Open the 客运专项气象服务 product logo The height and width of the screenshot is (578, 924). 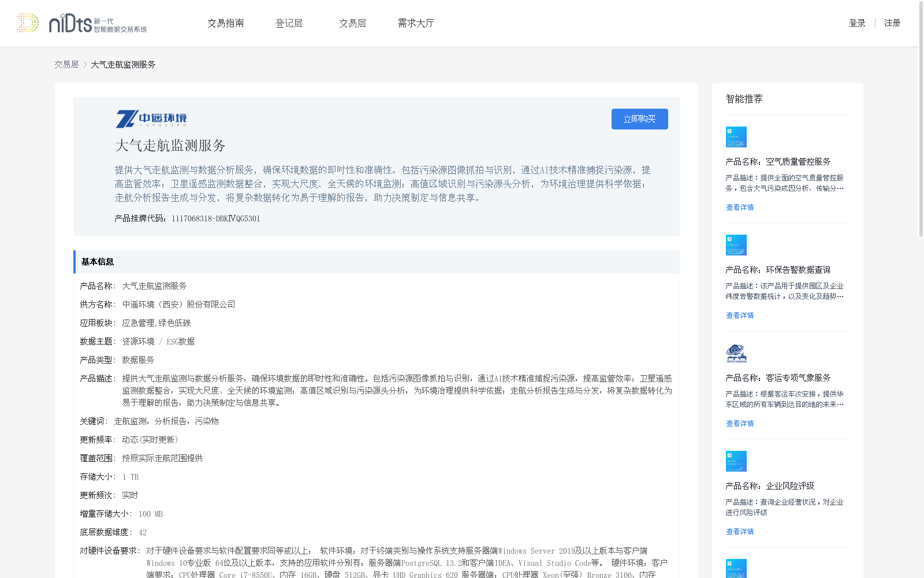click(x=736, y=353)
